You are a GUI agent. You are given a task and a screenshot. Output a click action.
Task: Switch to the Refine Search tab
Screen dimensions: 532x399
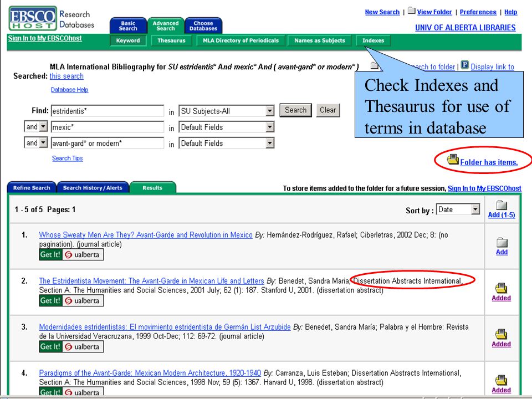(32, 188)
